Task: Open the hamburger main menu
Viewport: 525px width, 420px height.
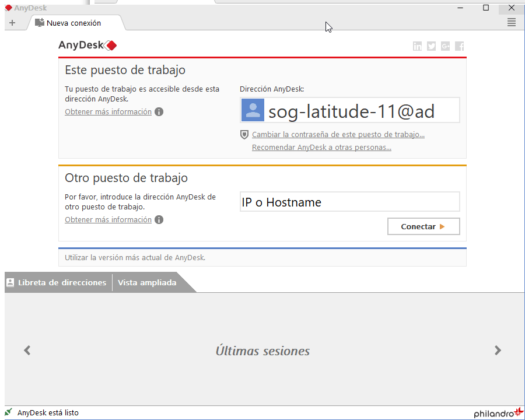Action: click(x=511, y=22)
